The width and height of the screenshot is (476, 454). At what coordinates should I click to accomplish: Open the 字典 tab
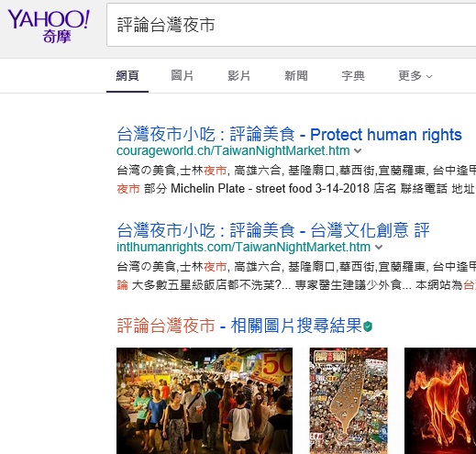353,75
